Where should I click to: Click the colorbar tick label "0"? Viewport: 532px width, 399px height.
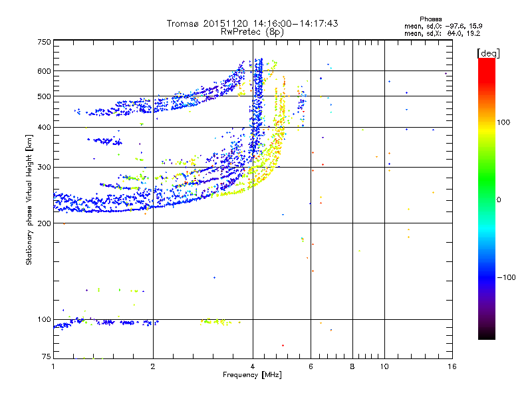498,199
